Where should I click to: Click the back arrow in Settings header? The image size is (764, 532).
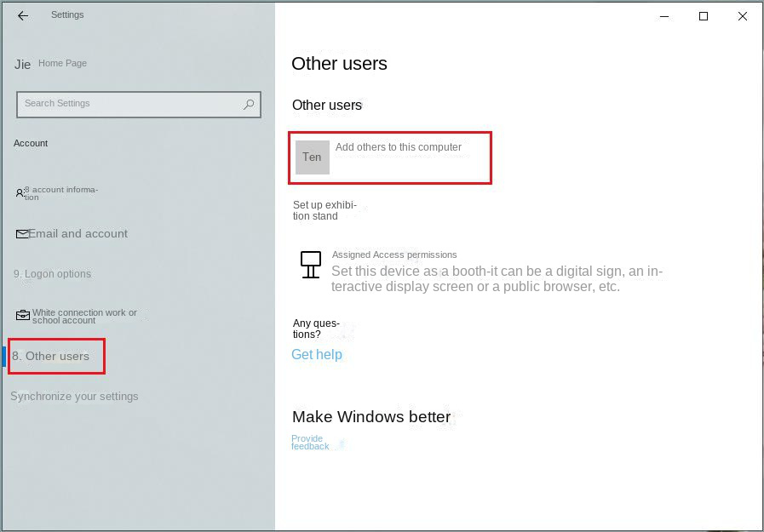click(23, 15)
